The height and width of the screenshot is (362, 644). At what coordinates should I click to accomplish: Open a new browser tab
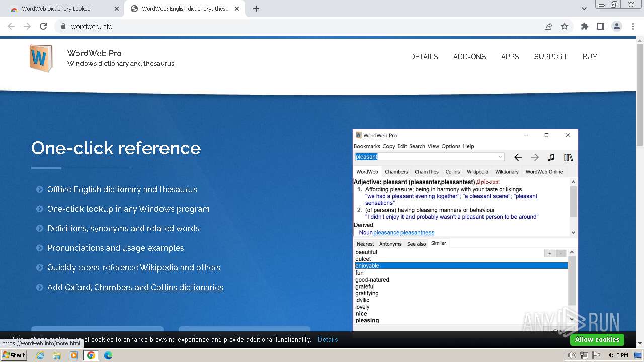click(256, 9)
